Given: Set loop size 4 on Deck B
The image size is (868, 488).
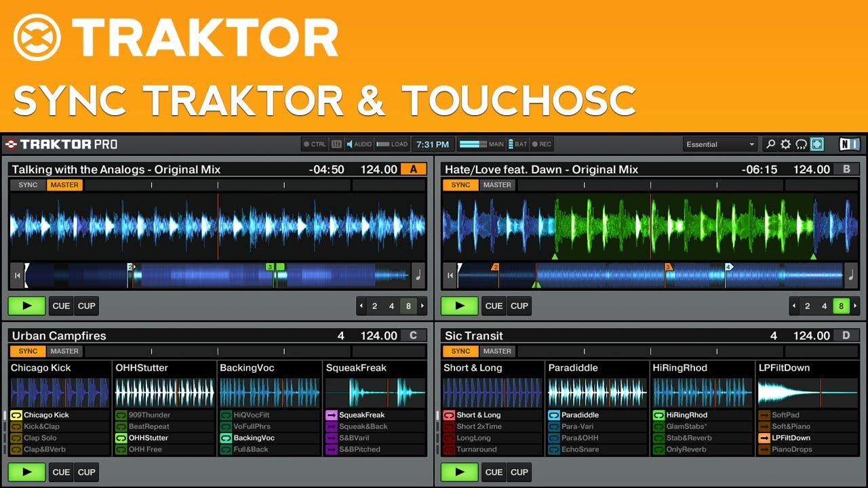Looking at the screenshot, I should (x=824, y=306).
